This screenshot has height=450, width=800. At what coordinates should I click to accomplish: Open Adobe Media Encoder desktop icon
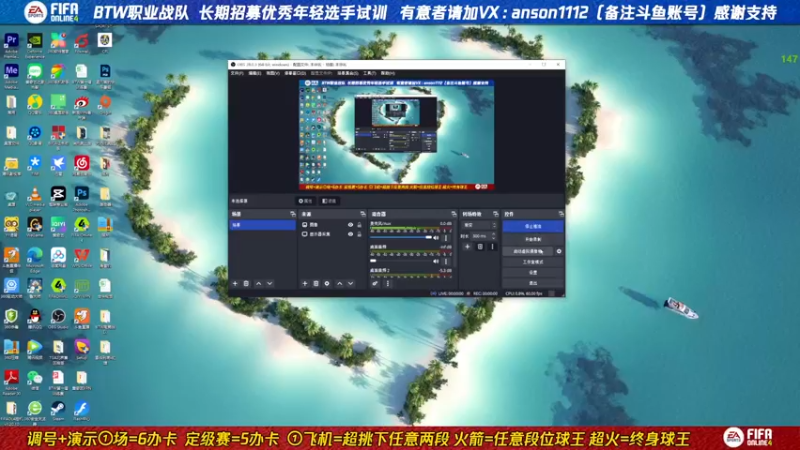[x=11, y=71]
